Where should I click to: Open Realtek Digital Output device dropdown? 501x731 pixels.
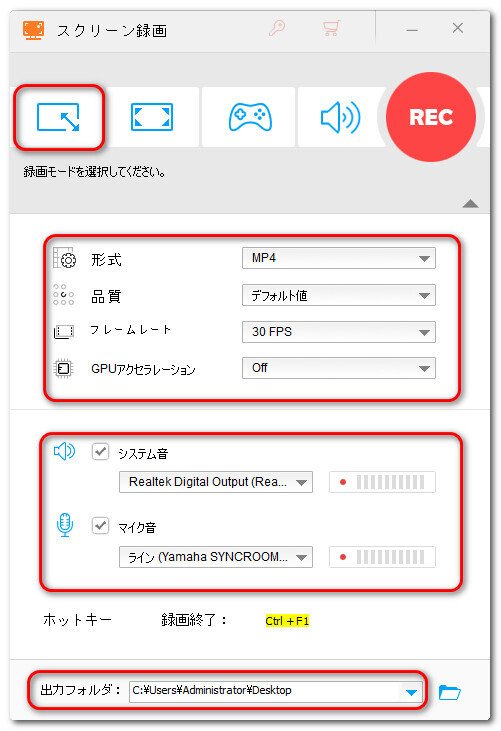pos(216,482)
